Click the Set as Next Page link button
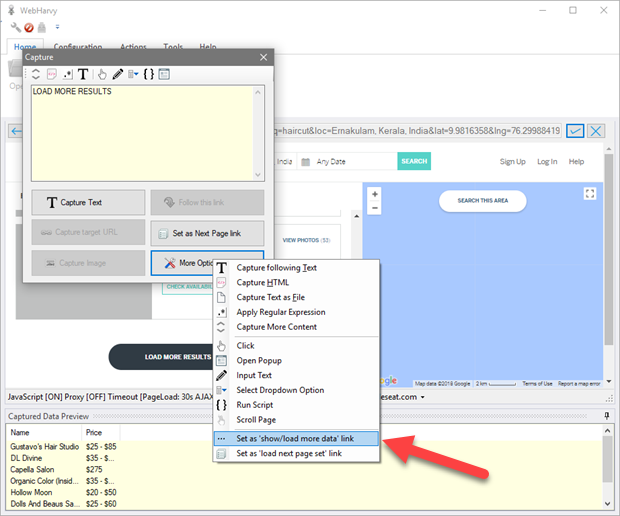620x516 pixels. tap(207, 233)
